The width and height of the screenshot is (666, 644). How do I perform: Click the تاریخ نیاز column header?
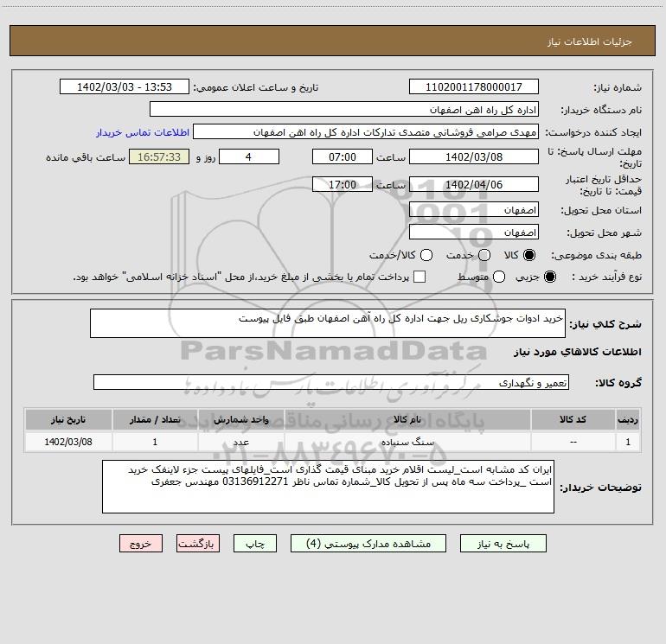coord(68,419)
